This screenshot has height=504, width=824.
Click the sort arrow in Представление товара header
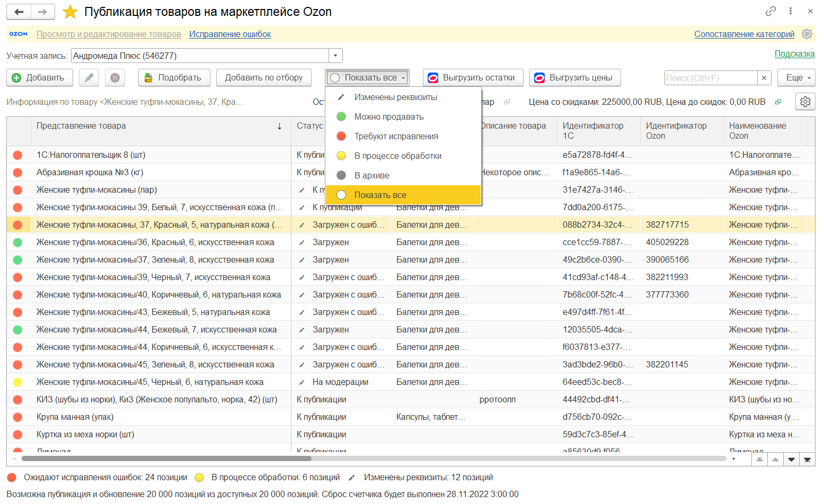pyautogui.click(x=279, y=126)
